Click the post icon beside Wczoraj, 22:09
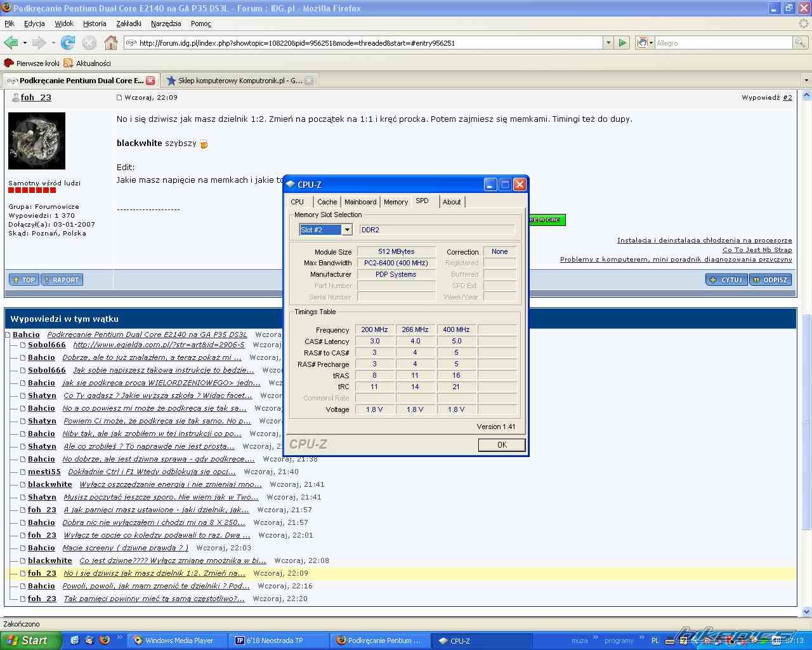The width and height of the screenshot is (812, 650). (x=119, y=98)
